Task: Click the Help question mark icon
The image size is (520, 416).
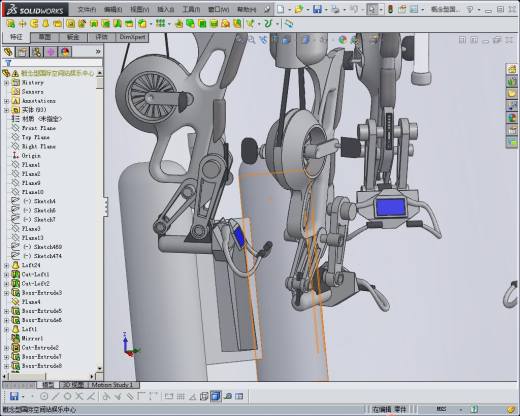Action: click(470, 10)
